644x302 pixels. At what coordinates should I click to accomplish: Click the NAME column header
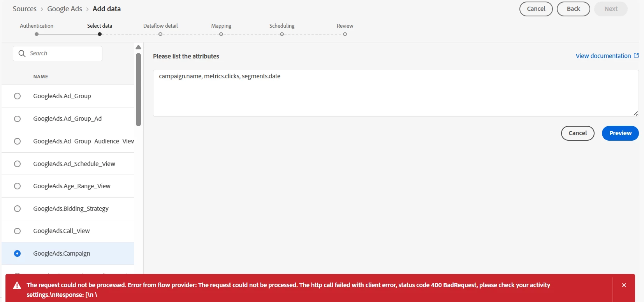tap(40, 77)
